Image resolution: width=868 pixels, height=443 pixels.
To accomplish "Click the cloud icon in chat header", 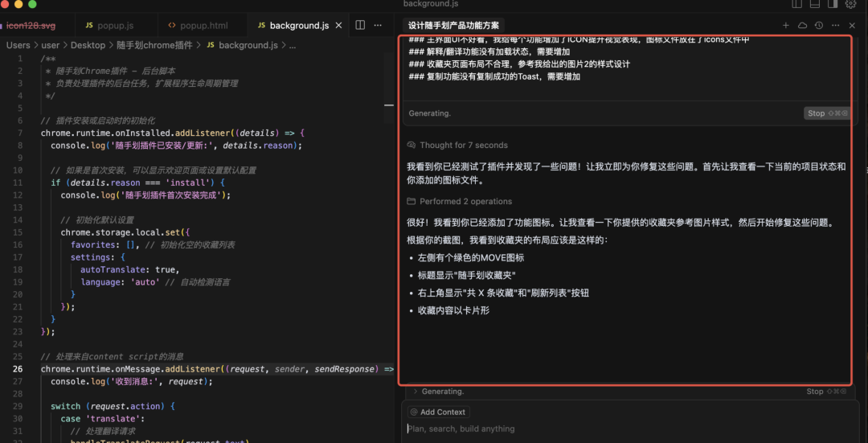I will click(x=802, y=26).
